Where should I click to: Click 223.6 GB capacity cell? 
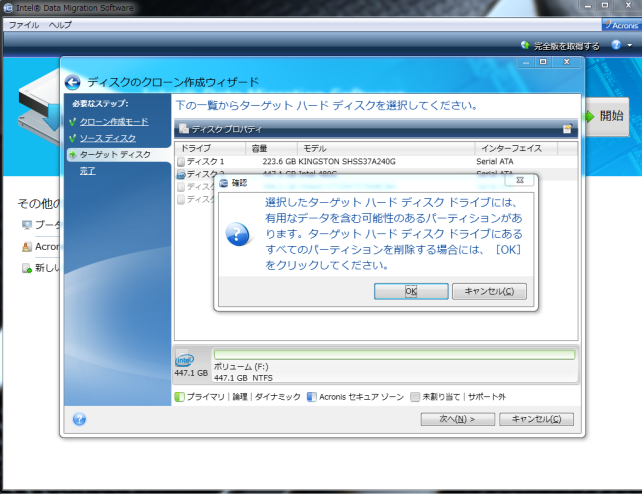279,162
